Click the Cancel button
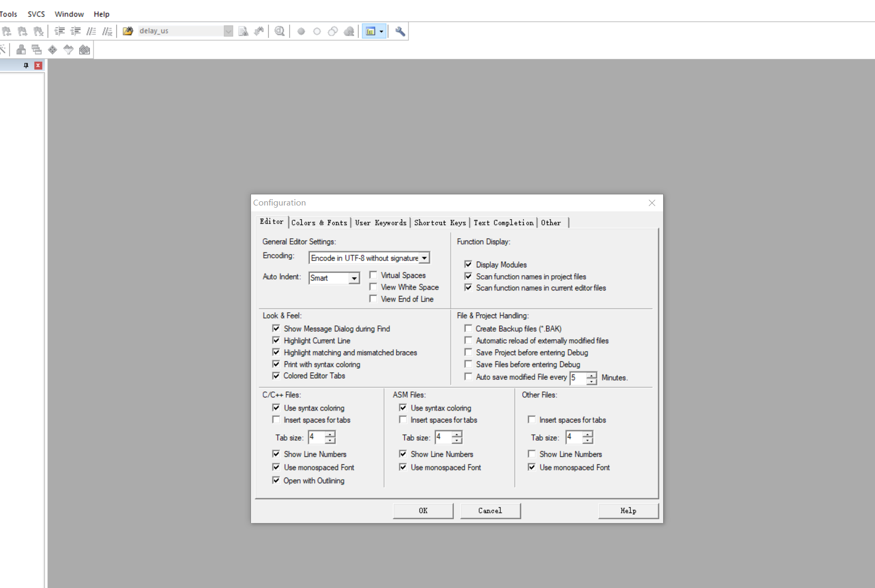875x588 pixels. 490,511
